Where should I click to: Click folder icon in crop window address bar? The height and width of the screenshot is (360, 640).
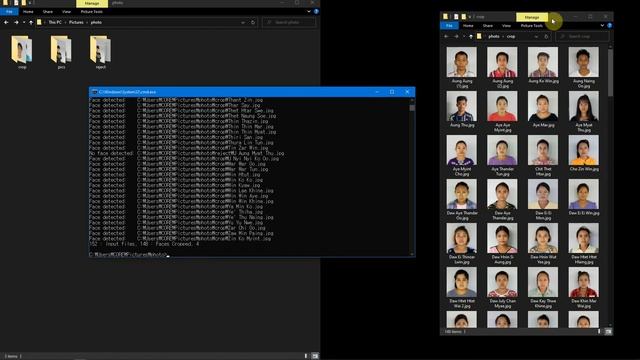[x=479, y=36]
